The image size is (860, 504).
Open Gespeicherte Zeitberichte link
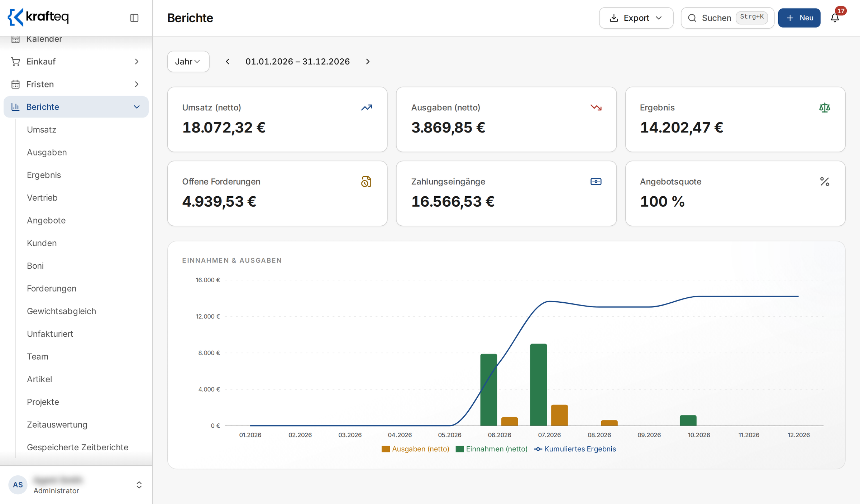(78, 447)
